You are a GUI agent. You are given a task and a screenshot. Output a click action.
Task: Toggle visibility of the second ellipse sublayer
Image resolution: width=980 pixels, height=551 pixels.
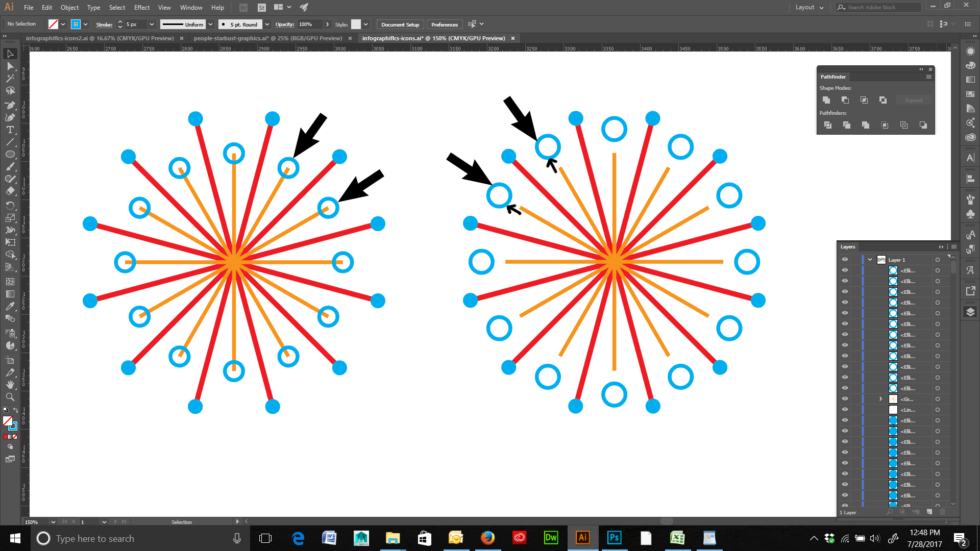(845, 281)
